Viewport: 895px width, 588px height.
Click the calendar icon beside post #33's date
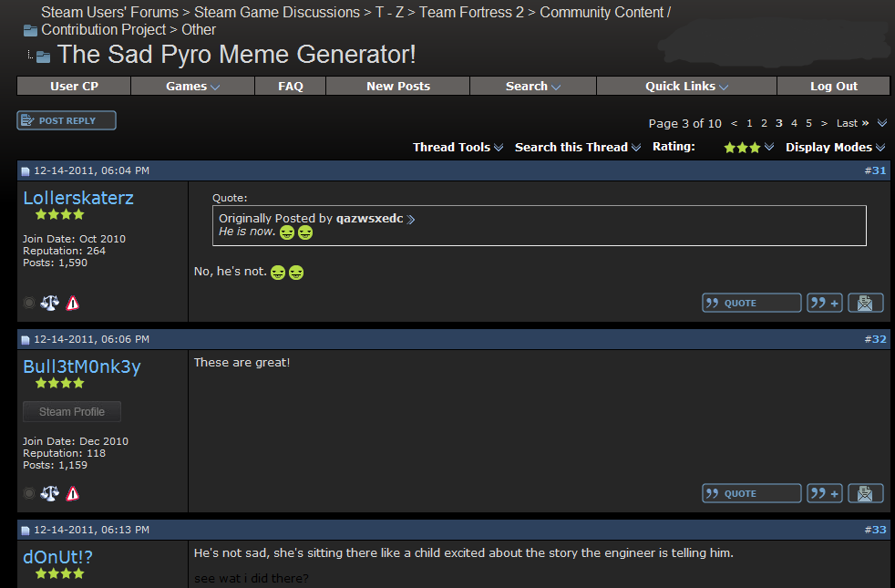[25, 529]
